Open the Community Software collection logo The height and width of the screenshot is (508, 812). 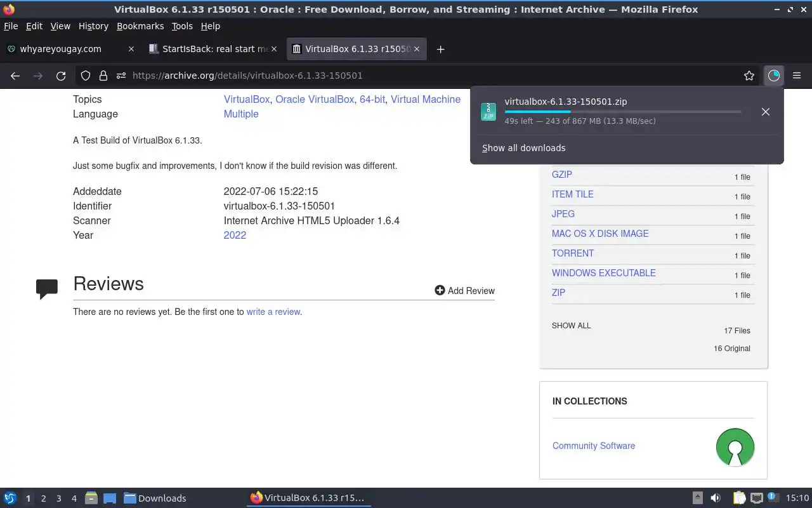pos(735,446)
